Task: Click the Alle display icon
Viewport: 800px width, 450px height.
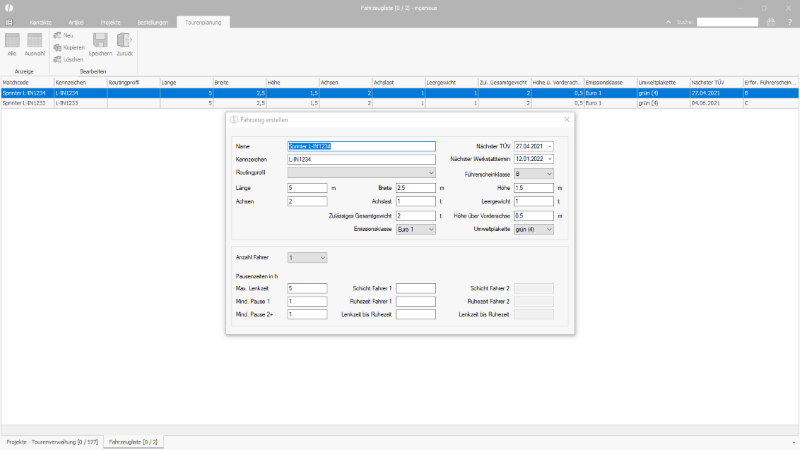Action: (12, 40)
